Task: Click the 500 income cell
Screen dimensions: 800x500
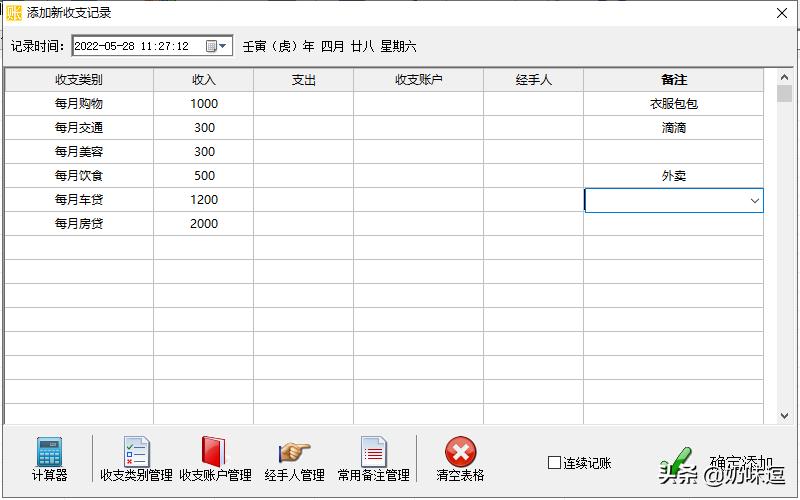Action: (x=204, y=176)
